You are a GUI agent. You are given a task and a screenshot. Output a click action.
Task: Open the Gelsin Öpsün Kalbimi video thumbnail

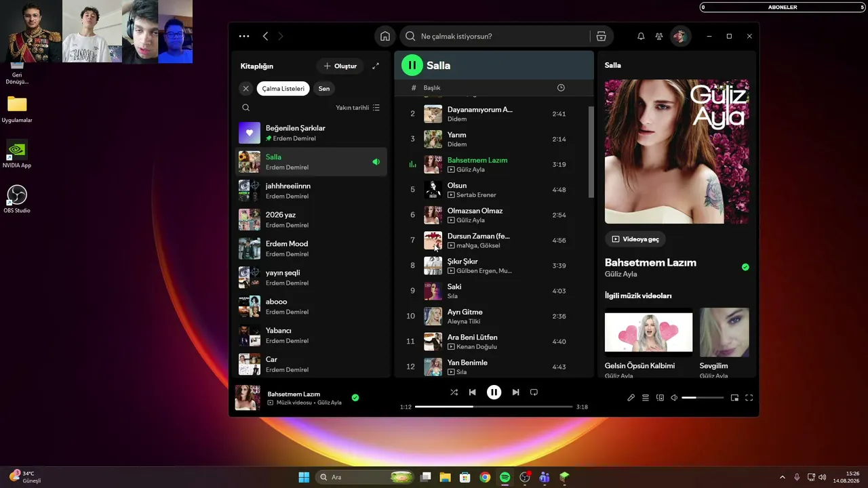(x=649, y=331)
